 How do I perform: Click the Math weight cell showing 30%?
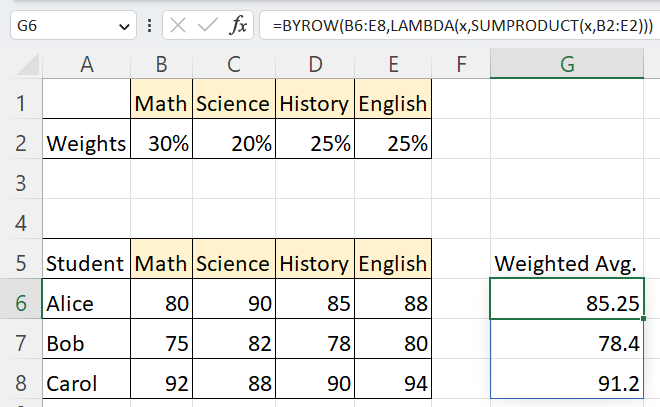tap(162, 143)
